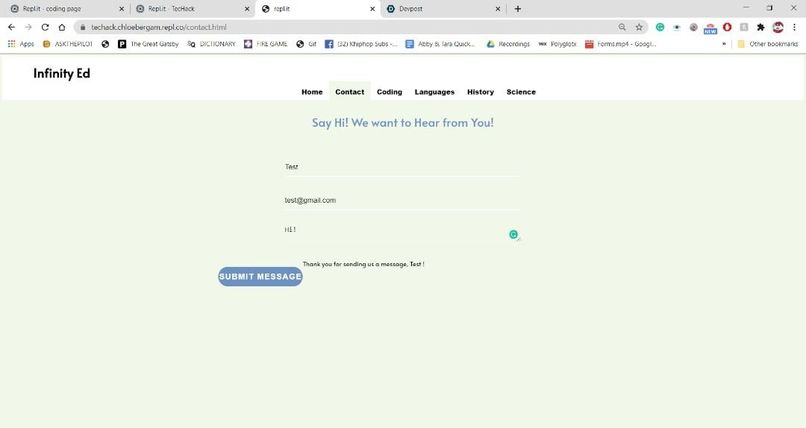Open a new browser tab
This screenshot has height=428, width=806.
(x=518, y=9)
